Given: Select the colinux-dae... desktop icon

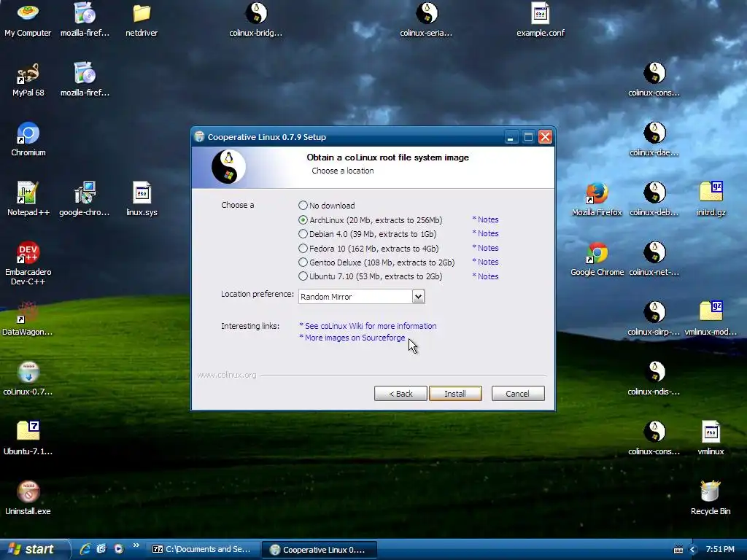Looking at the screenshot, I should tap(654, 139).
